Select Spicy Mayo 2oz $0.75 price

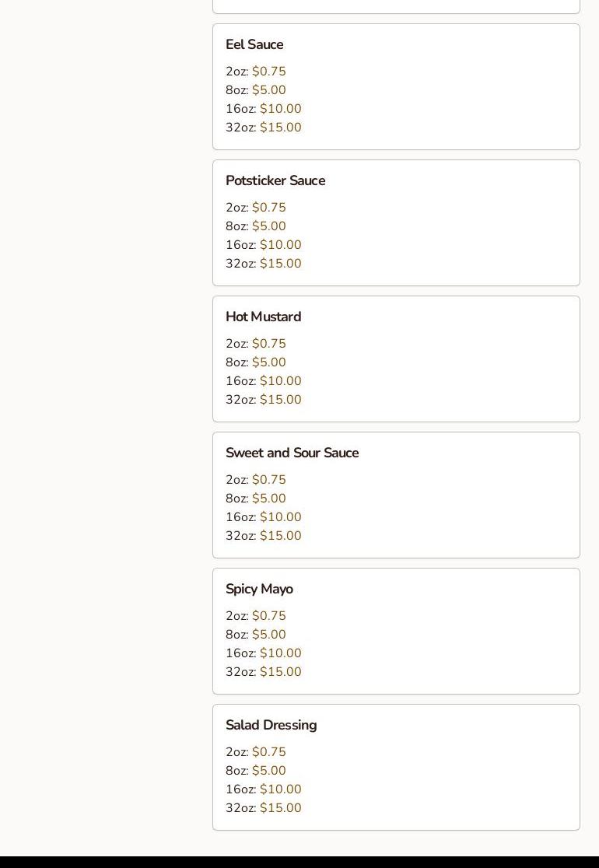click(x=269, y=616)
